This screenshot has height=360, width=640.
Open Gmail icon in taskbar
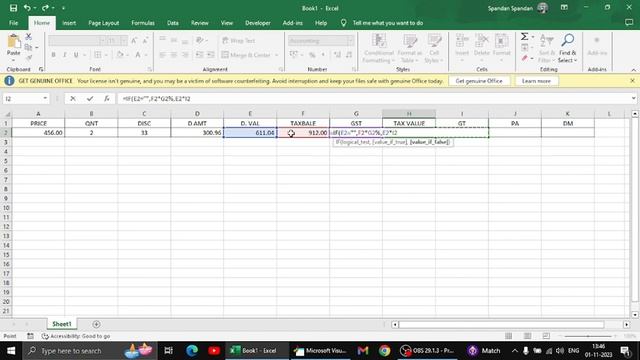coord(362,351)
